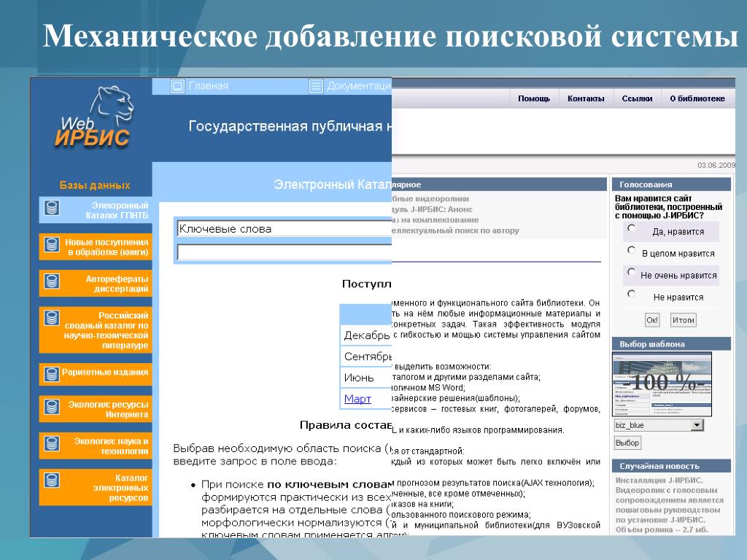Select the 'Не нравится' radio button
This screenshot has width=747, height=560.
(x=631, y=294)
